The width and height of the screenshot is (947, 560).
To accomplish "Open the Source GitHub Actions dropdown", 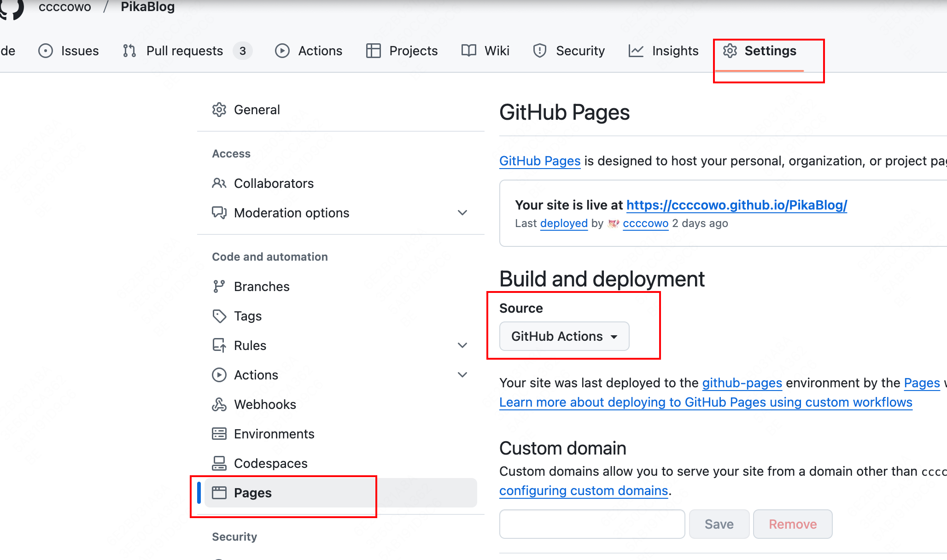I will point(564,336).
